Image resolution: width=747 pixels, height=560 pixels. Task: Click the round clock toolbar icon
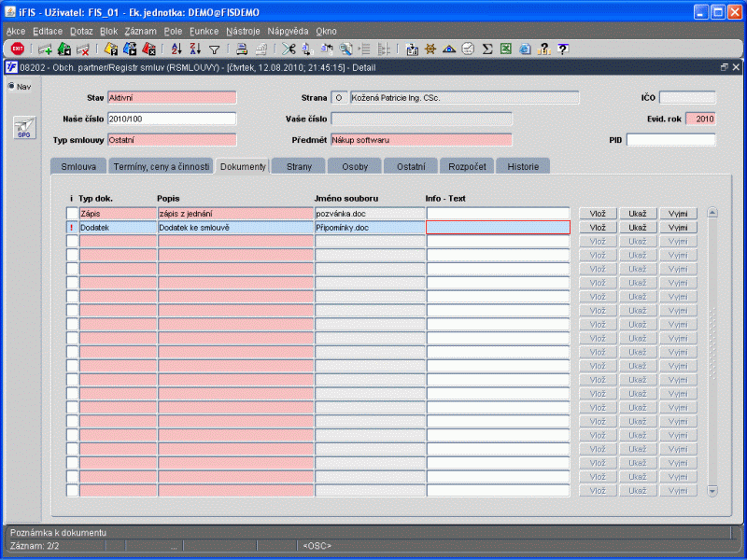click(x=468, y=49)
